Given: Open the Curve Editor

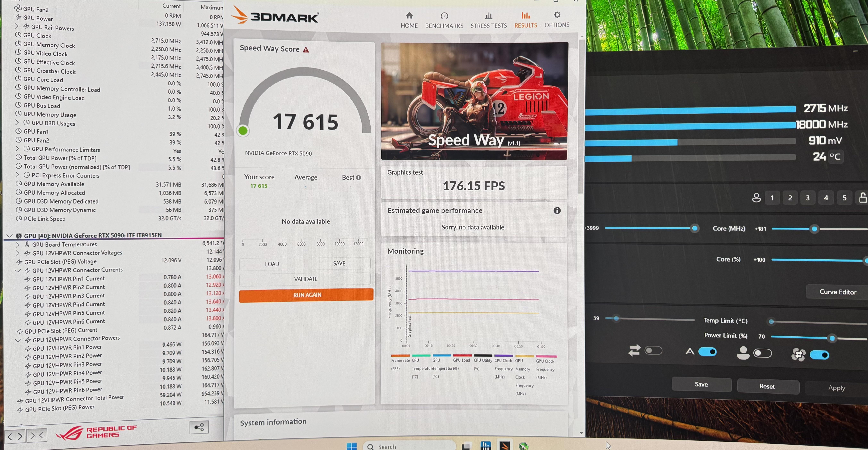Looking at the screenshot, I should tap(837, 292).
